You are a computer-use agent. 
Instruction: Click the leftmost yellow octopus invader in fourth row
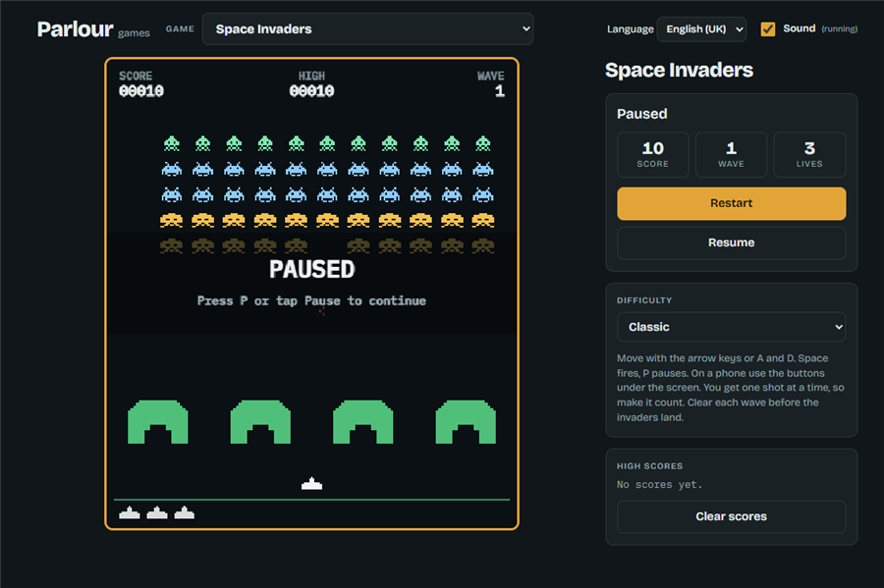(x=171, y=220)
